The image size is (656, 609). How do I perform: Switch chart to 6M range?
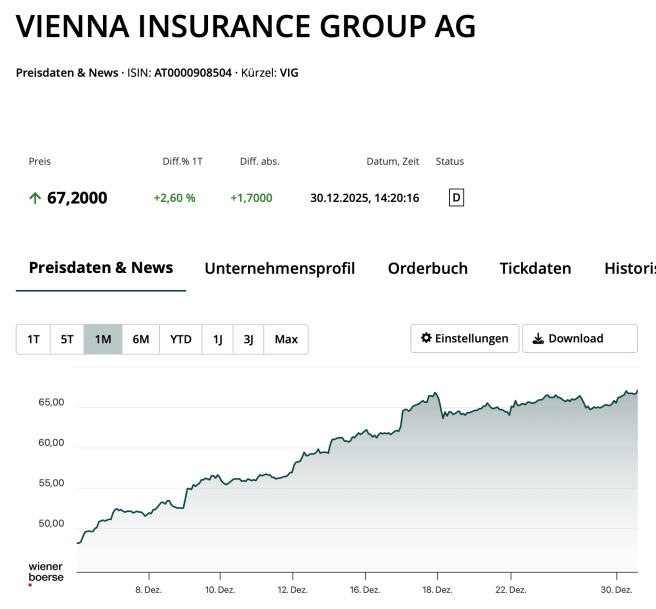click(x=141, y=339)
